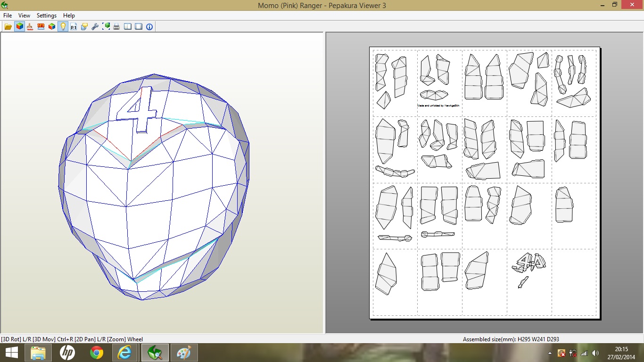Open the Settings menu

(x=47, y=16)
